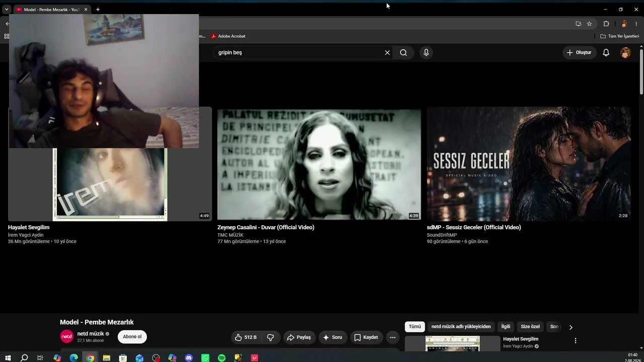644x362 pixels.
Task: Open the tab search dropdown arrow
Action: coord(7,9)
